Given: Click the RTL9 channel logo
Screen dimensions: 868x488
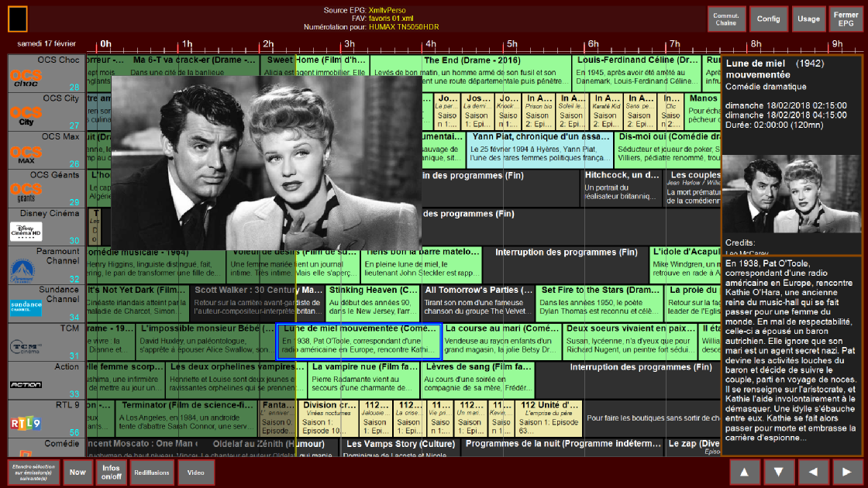Looking at the screenshot, I should (26, 423).
